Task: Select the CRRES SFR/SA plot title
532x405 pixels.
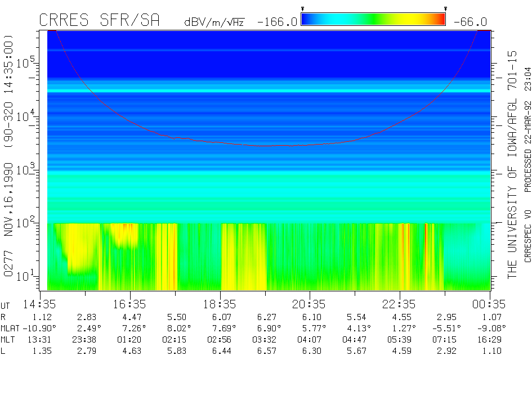Action: tap(99, 21)
